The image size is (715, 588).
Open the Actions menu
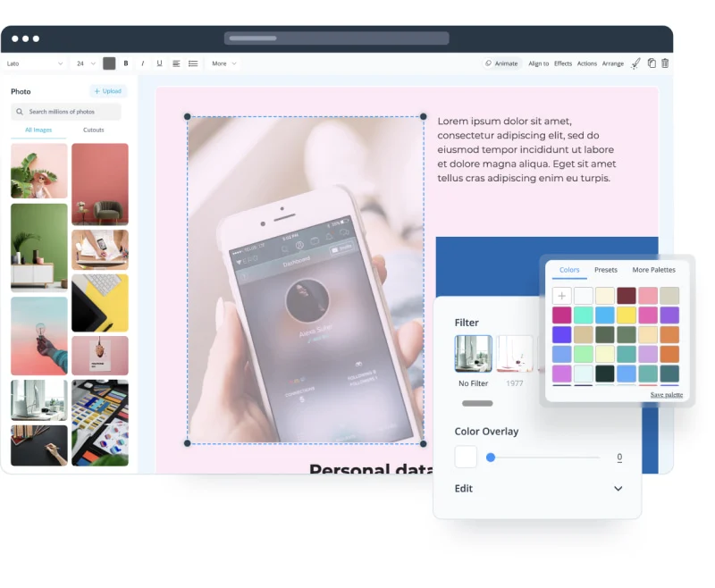(587, 63)
